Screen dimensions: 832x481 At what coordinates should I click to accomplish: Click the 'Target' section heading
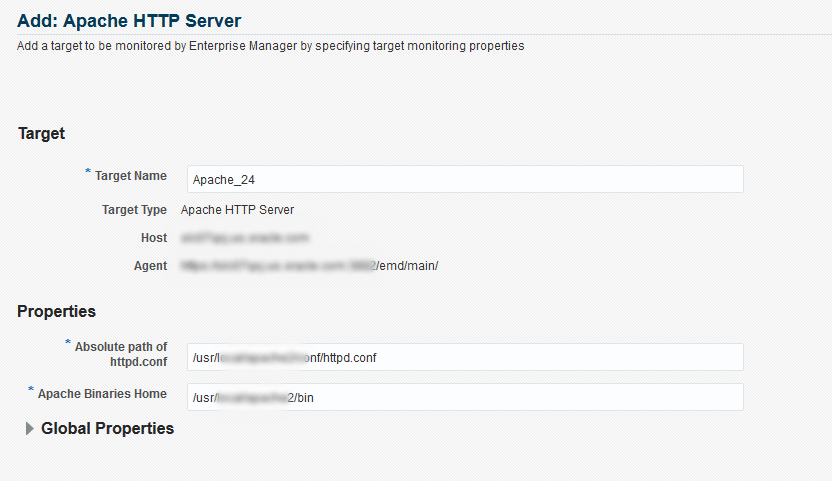(41, 133)
